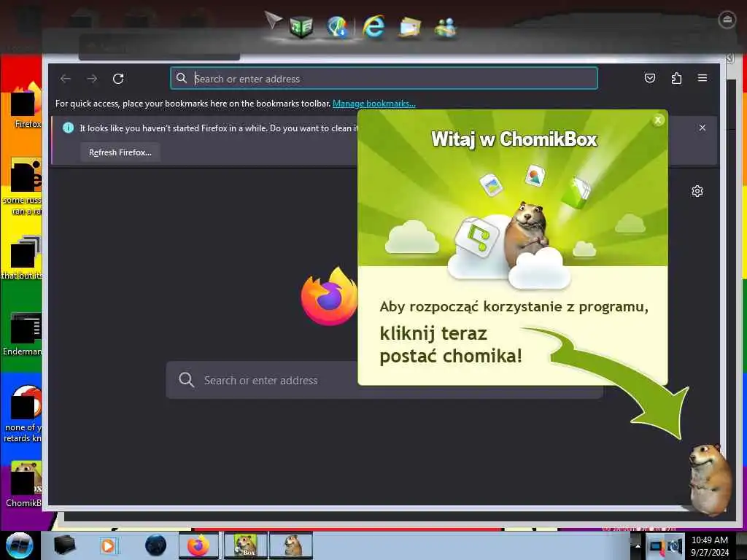Click the magnifier icon in the top address bar
The width and height of the screenshot is (747, 560).
(182, 78)
